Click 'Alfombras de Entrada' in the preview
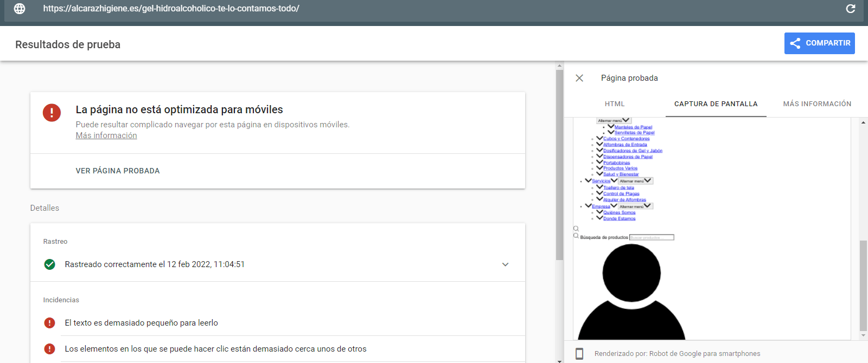The width and height of the screenshot is (868, 363). pos(625,145)
